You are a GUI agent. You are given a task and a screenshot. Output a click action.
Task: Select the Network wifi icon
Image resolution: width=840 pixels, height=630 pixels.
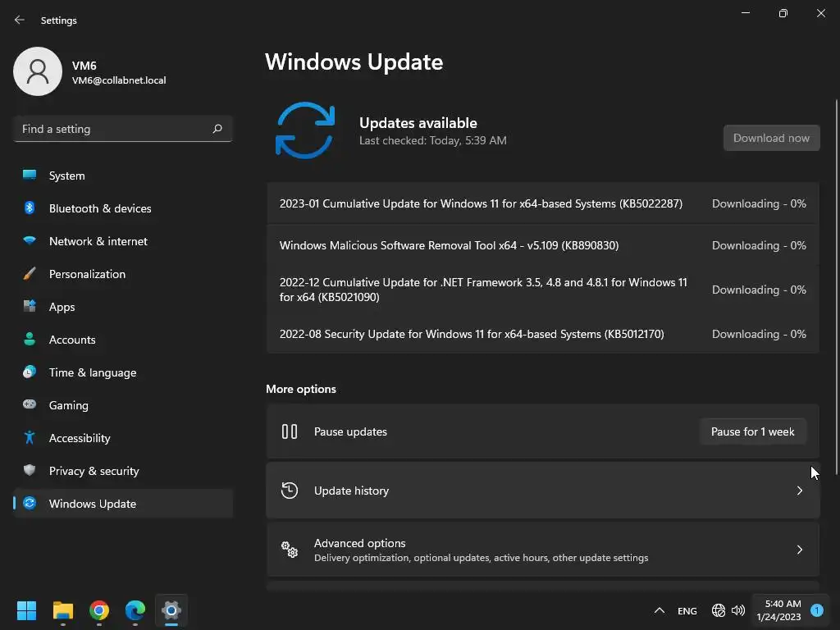(x=30, y=241)
